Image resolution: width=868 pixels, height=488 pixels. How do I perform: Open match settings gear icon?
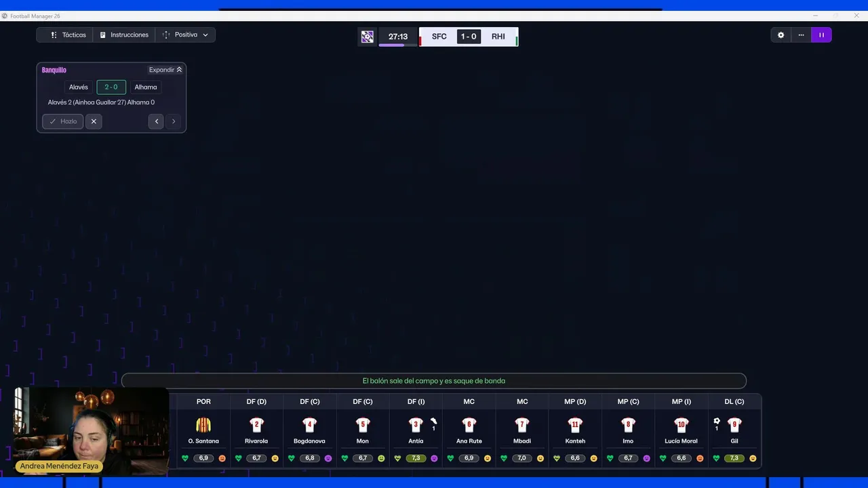781,35
